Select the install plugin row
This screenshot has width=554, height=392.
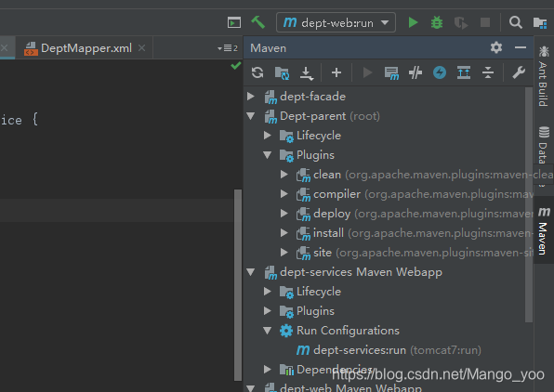point(389,233)
